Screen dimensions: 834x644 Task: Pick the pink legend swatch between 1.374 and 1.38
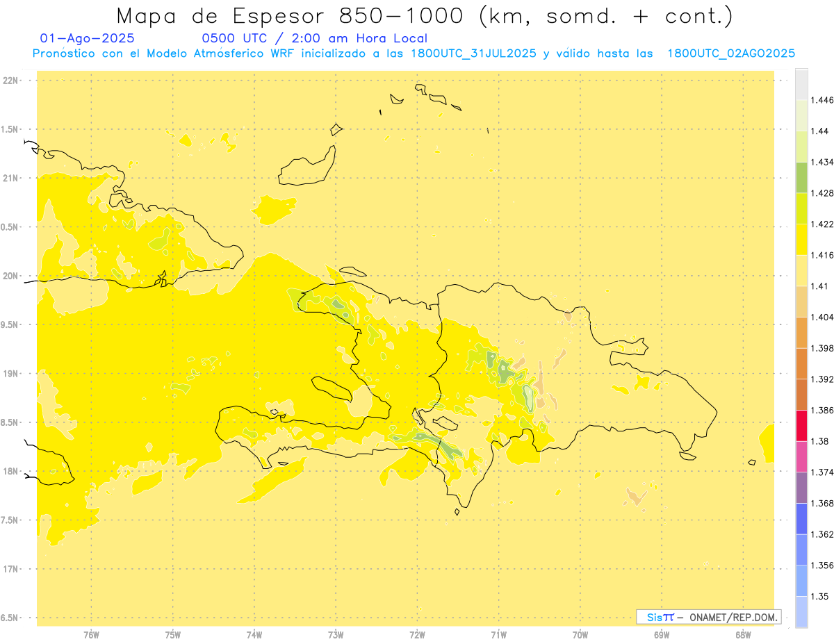[x=801, y=456]
